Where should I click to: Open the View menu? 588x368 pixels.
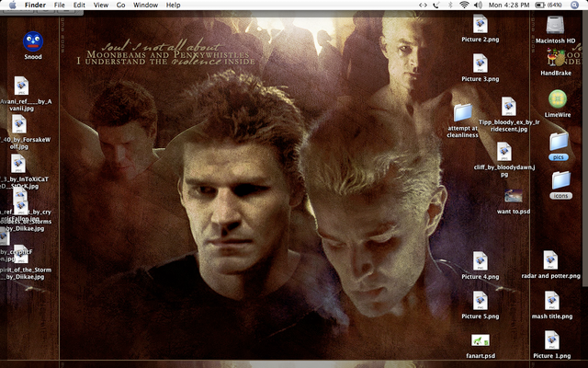101,5
